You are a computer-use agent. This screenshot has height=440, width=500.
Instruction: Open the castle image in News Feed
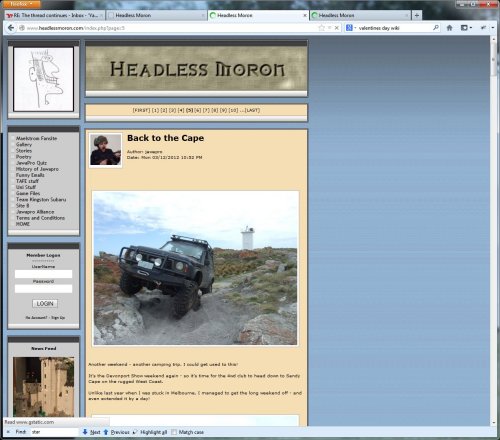coord(44,387)
